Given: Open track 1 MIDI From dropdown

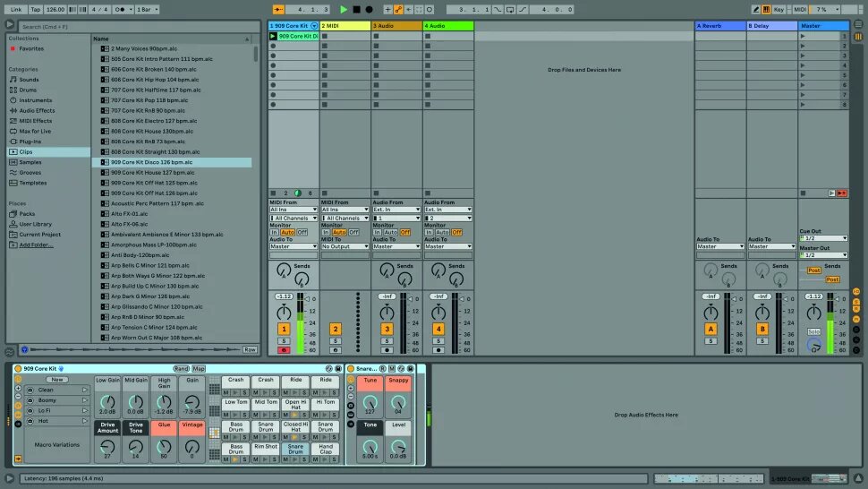Looking at the screenshot, I should point(294,210).
